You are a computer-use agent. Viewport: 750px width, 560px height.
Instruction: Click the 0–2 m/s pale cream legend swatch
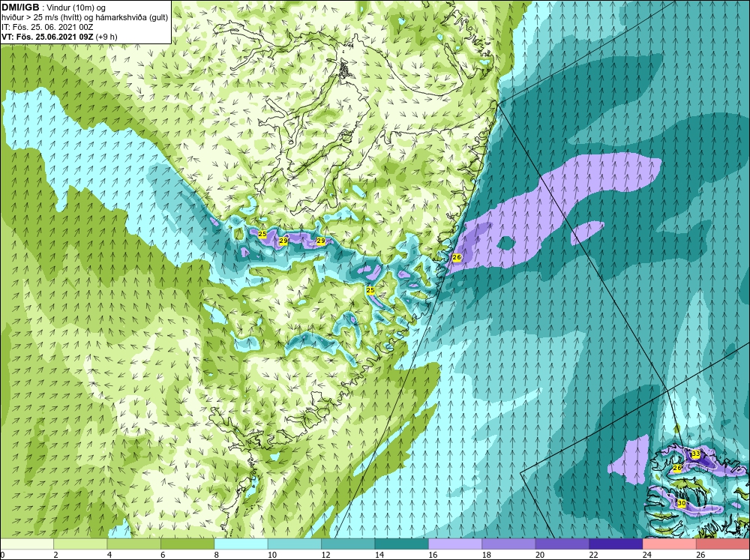pos(27,544)
